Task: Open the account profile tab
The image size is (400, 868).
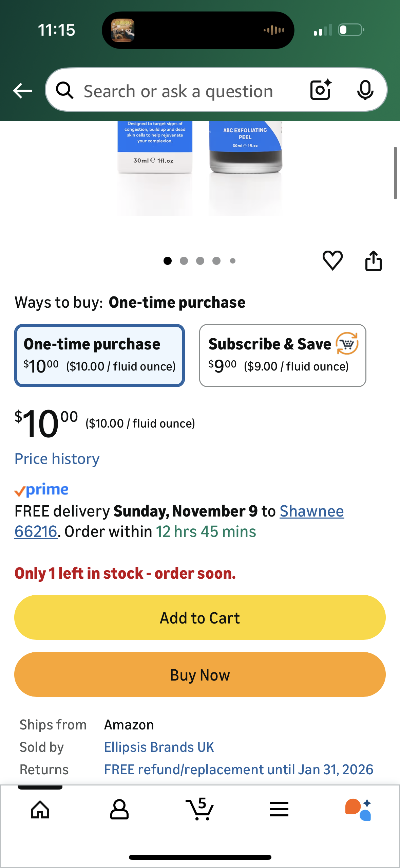Action: click(119, 810)
